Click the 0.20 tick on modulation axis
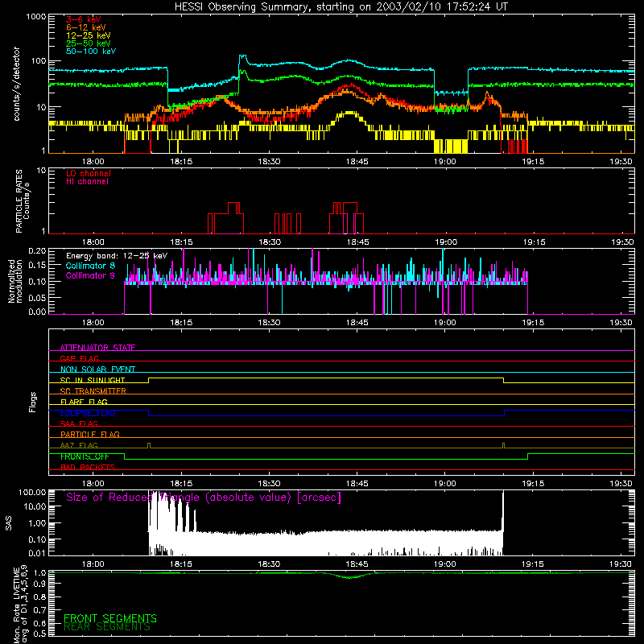The image size is (644, 644). pos(37,251)
